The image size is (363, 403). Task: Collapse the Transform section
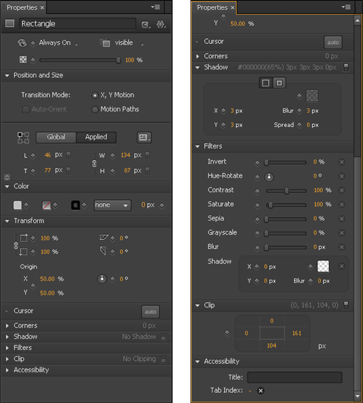point(7,221)
